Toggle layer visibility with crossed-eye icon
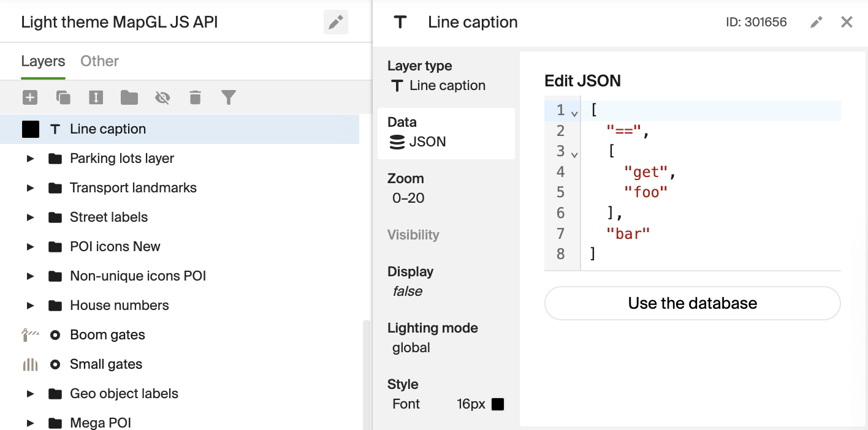Image resolution: width=868 pixels, height=430 pixels. (162, 97)
